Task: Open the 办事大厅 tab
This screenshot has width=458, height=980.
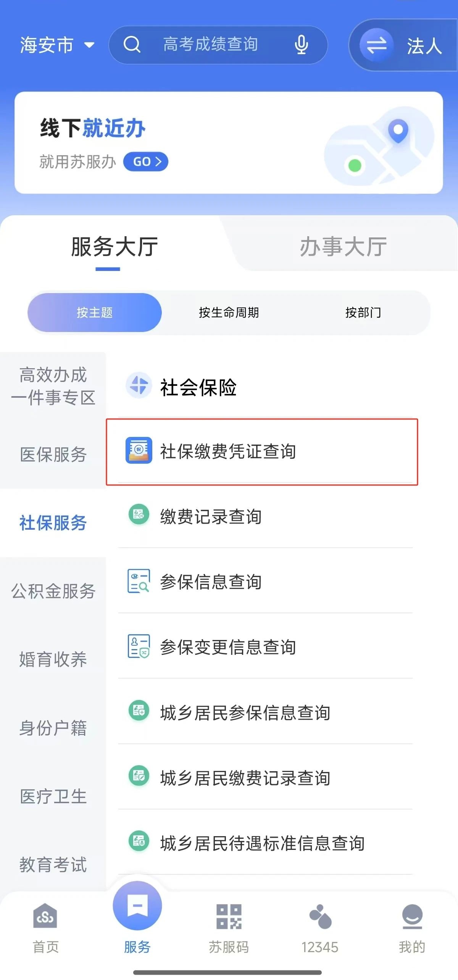Action: (343, 247)
